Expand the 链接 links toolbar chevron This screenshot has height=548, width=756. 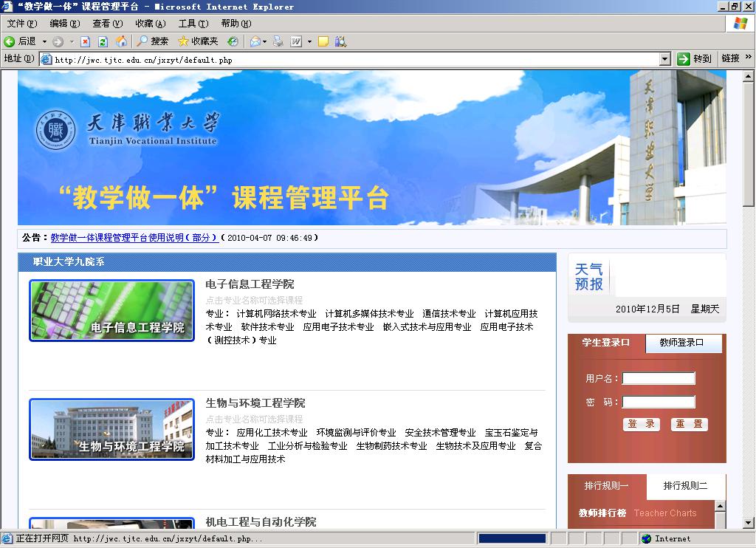click(749, 58)
